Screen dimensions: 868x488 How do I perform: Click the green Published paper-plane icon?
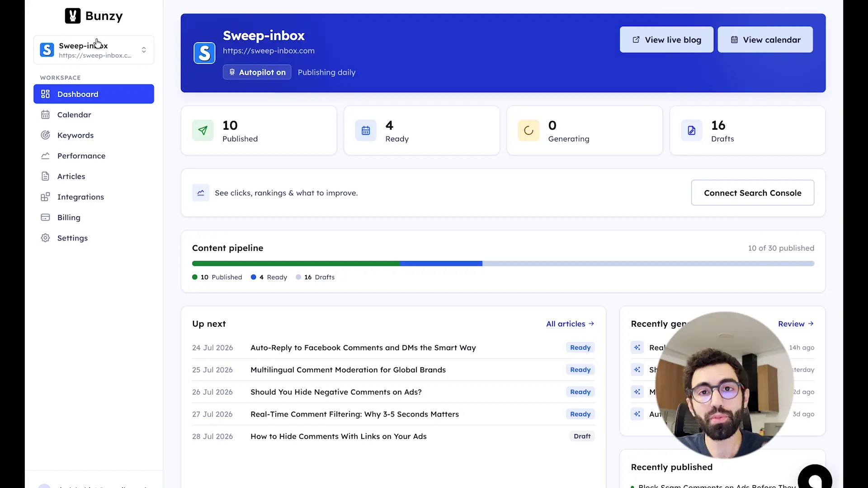[203, 131]
